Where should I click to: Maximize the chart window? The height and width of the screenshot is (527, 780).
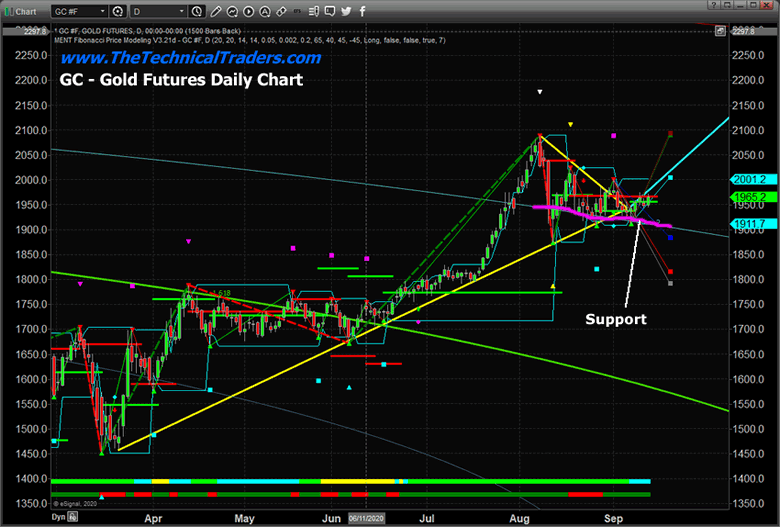click(754, 5)
